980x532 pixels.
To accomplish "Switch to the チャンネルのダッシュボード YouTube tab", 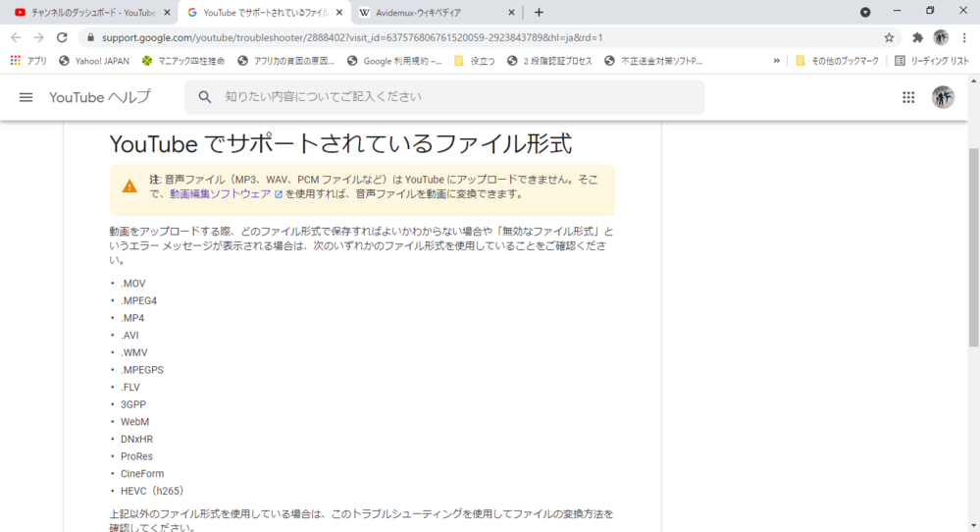I will (90, 13).
